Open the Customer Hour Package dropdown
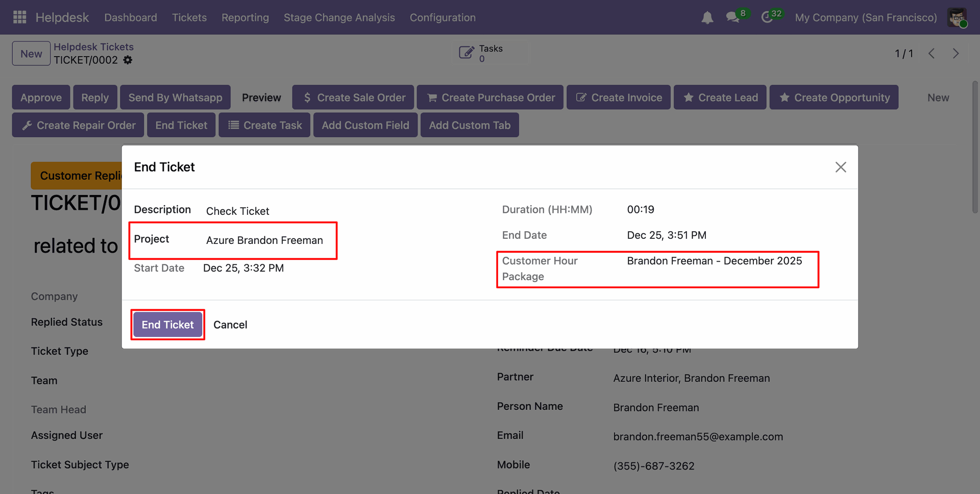Viewport: 980px width, 494px height. pos(714,261)
